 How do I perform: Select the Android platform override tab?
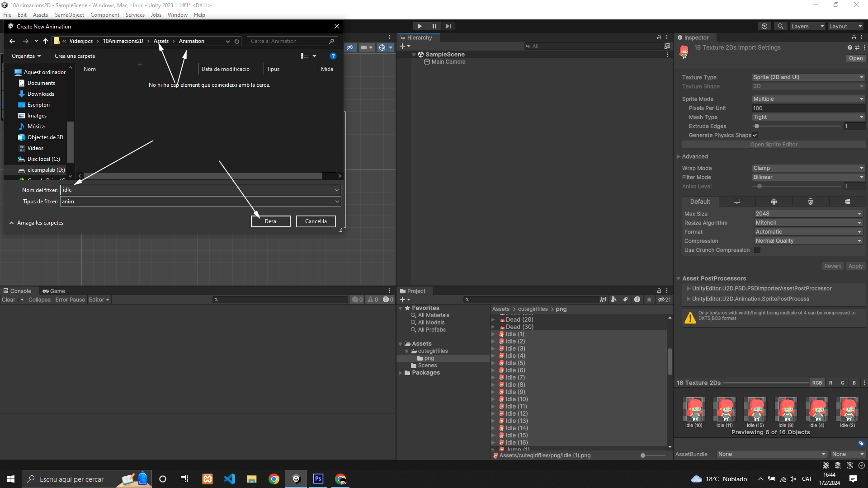(774, 202)
